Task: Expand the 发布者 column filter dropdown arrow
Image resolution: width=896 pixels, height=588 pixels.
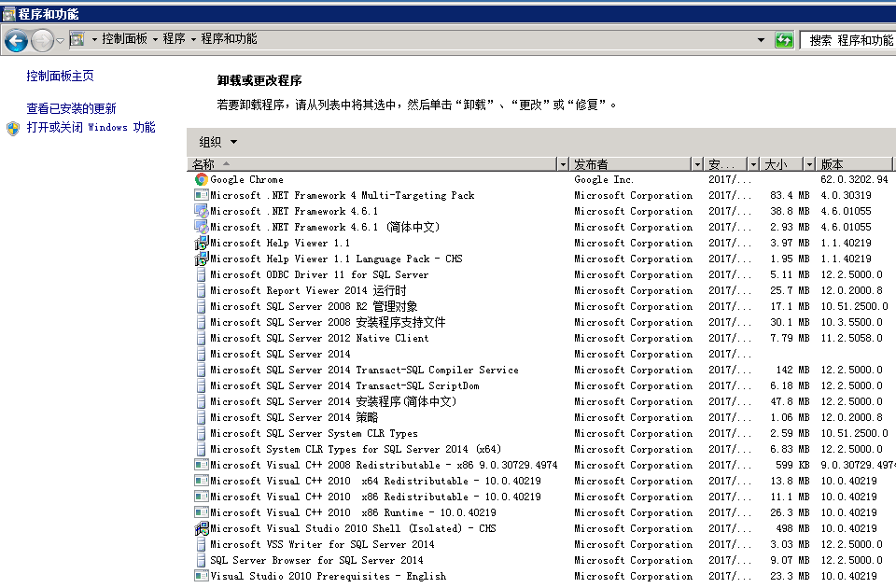Action: click(x=697, y=164)
